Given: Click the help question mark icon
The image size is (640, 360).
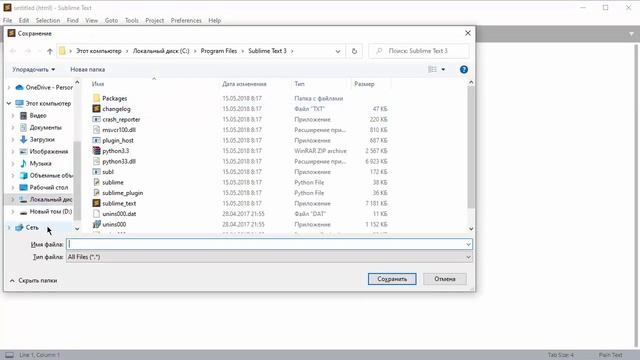Looking at the screenshot, I should pyautogui.click(x=464, y=69).
